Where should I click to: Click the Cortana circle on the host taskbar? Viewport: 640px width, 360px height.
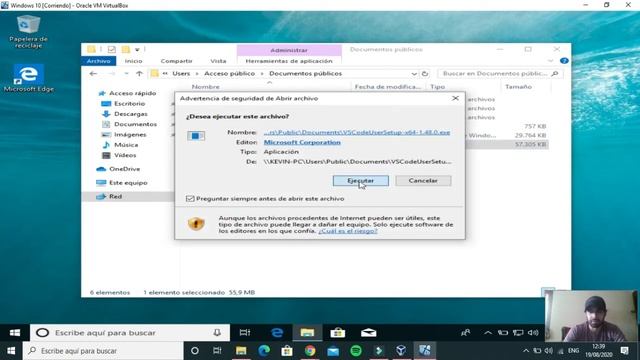[195, 351]
